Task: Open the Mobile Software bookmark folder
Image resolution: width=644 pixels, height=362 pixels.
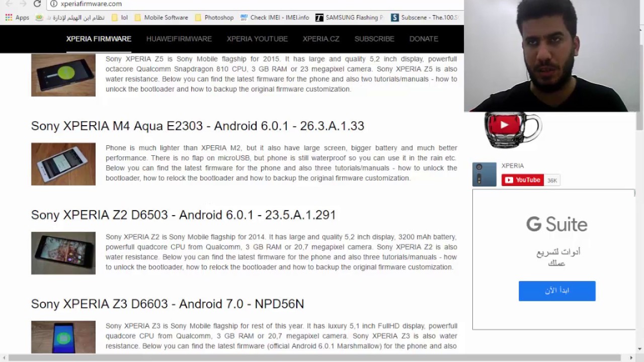Action: 161,18
